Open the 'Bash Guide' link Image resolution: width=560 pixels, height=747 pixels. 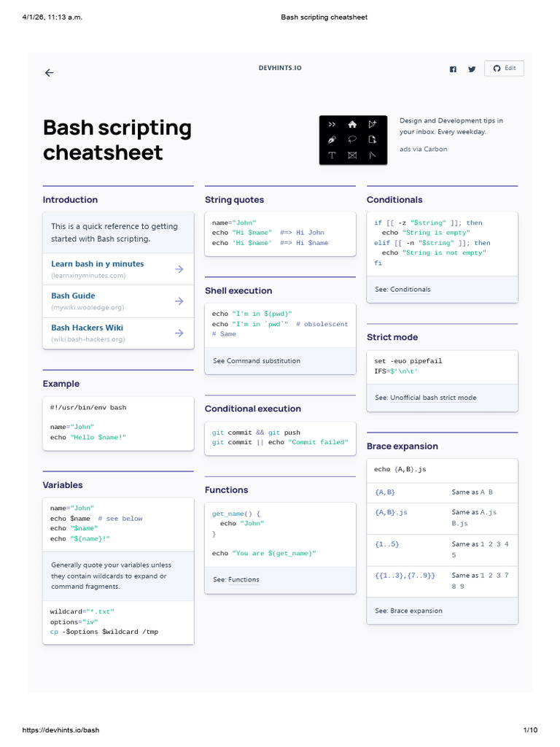click(x=73, y=296)
